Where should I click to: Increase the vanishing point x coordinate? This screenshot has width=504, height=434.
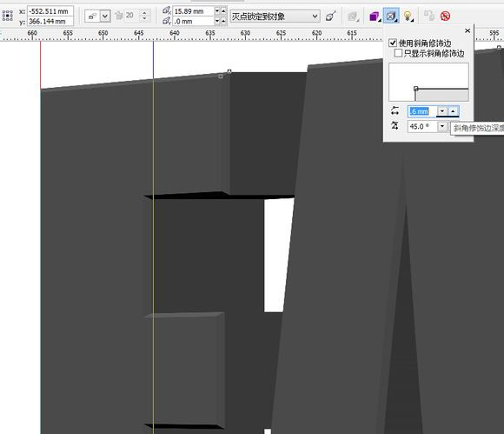pos(223,11)
